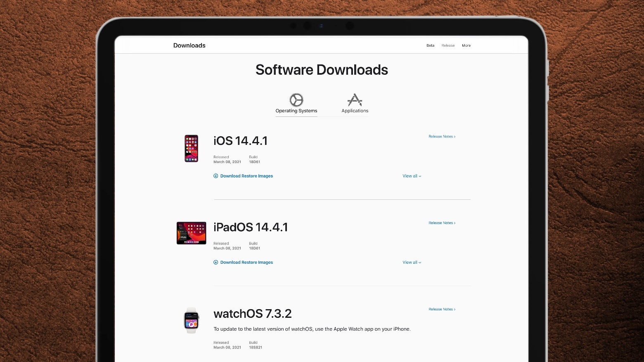
Task: Click the download icon beside iOS Download Restore Images
Action: (215, 176)
